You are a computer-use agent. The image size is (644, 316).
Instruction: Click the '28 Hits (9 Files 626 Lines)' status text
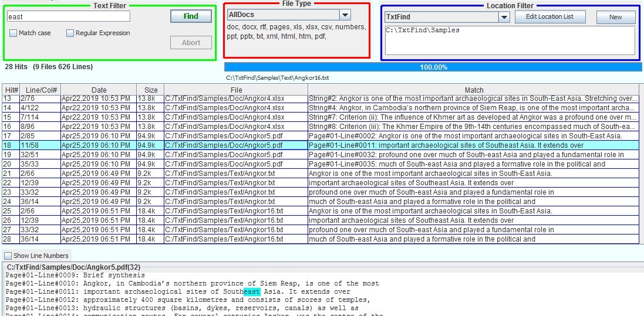(x=49, y=66)
